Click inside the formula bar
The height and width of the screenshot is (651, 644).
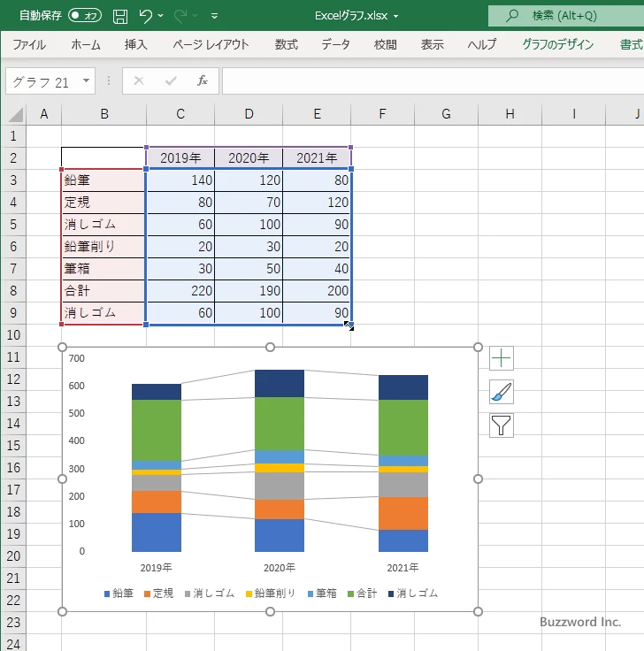point(433,81)
